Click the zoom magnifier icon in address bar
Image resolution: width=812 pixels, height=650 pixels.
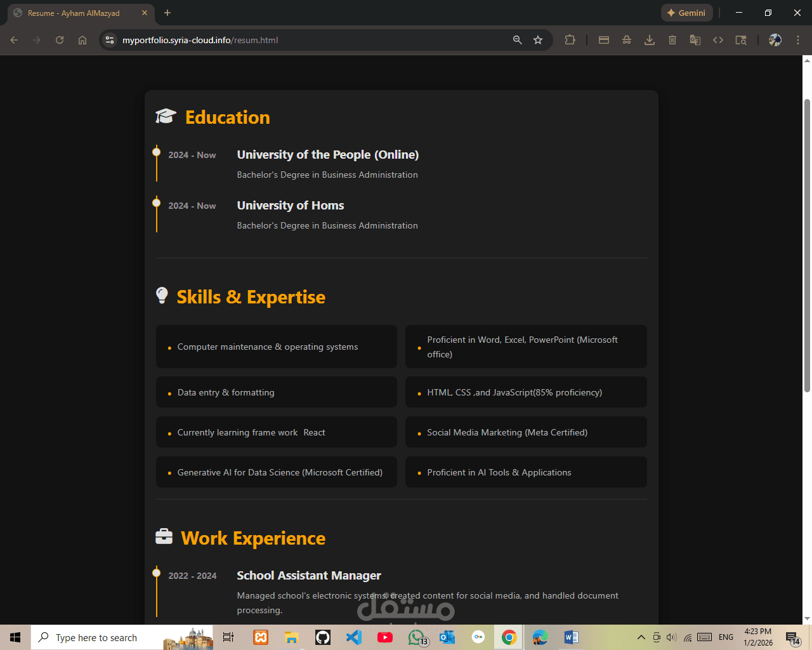518,40
